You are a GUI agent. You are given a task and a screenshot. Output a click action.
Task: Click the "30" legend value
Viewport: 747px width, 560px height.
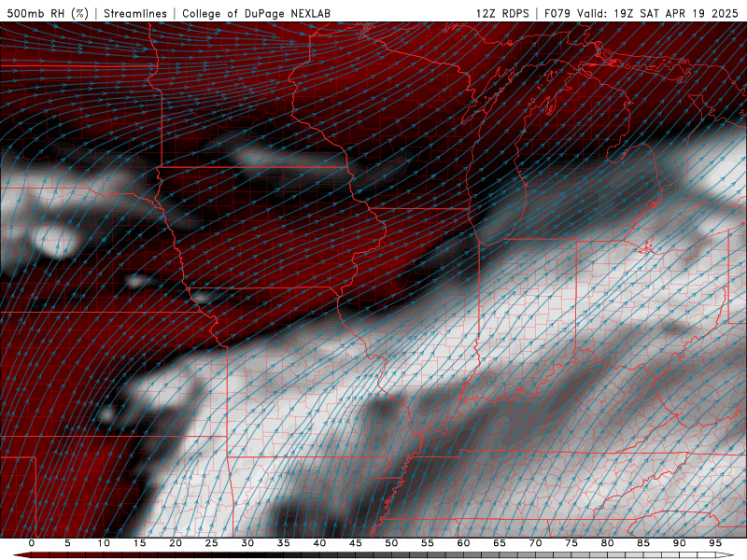point(247,543)
